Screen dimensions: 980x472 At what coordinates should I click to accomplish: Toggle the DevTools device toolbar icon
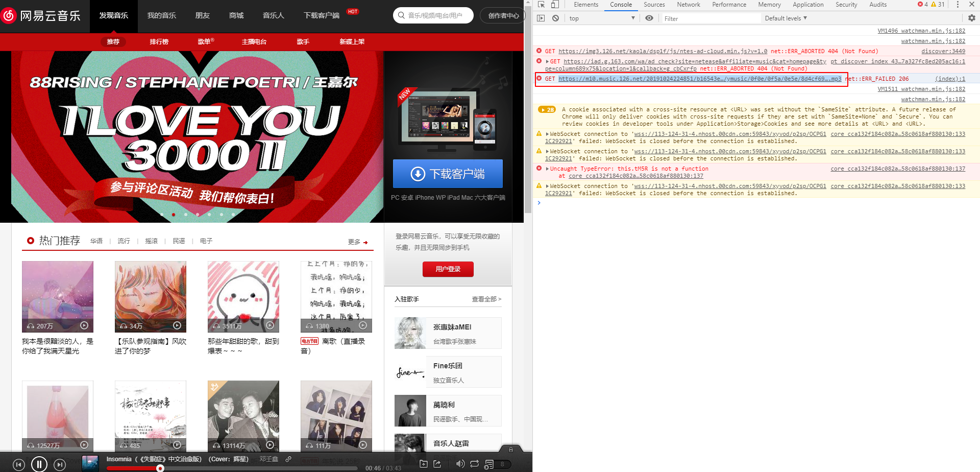pos(555,5)
